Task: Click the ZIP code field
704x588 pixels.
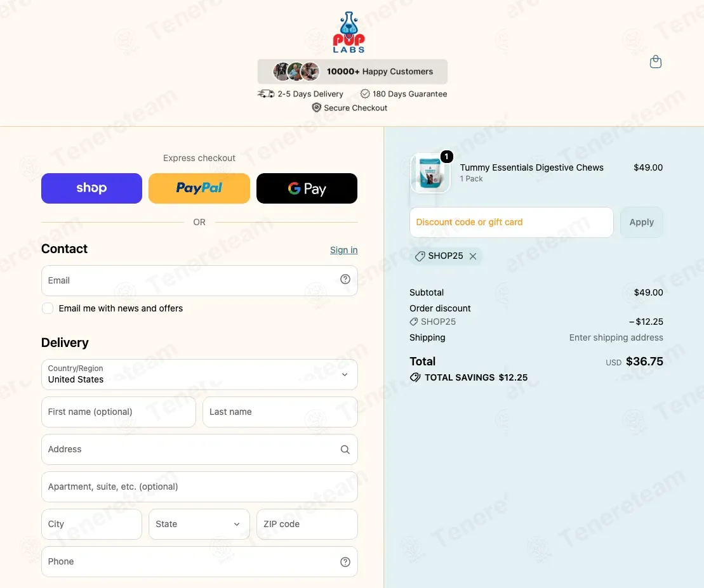Action: pyautogui.click(x=307, y=524)
